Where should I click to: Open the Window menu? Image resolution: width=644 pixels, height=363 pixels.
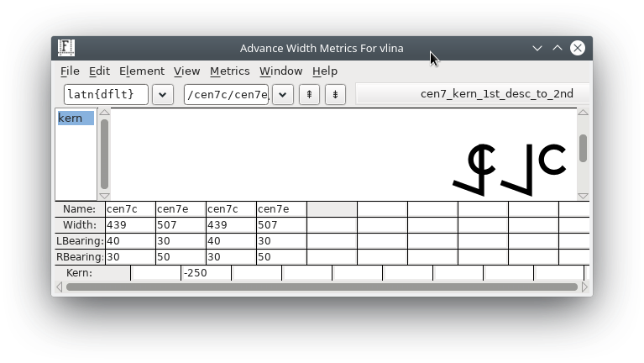click(281, 71)
